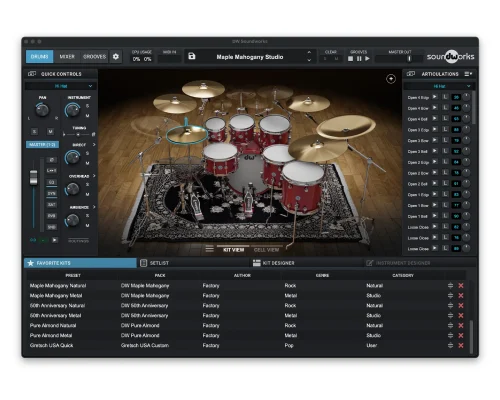Solo the Direct mic
The height and width of the screenshot is (400, 500).
87,153
